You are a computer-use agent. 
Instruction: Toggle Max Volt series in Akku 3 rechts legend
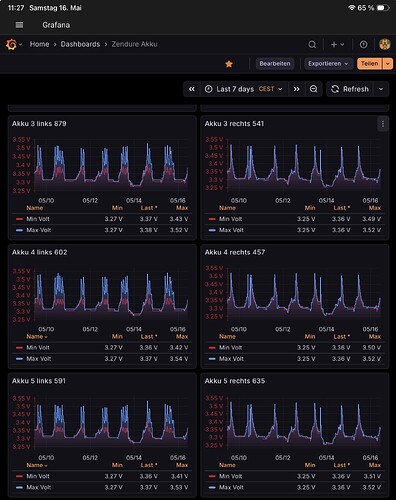click(231, 230)
